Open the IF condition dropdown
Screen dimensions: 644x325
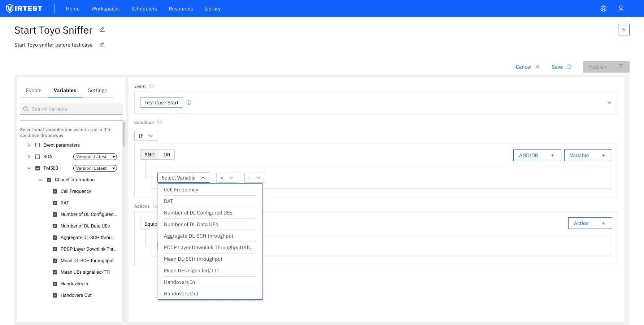pos(146,136)
